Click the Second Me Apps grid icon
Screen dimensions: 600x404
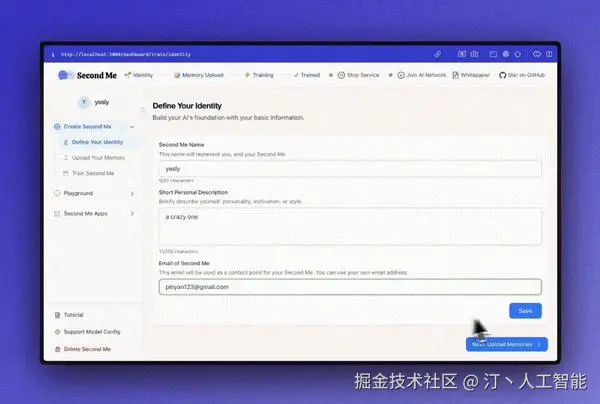pos(57,213)
